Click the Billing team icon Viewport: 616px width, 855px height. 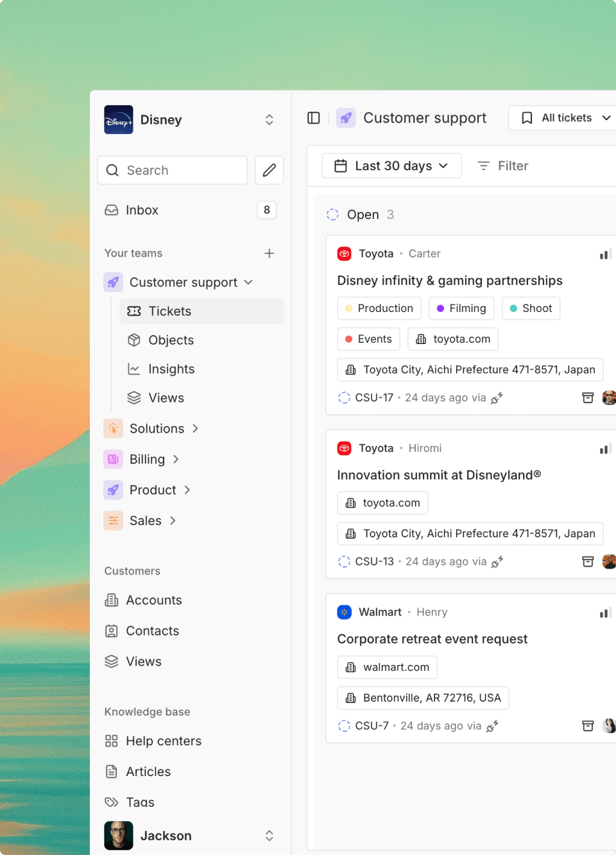114,460
